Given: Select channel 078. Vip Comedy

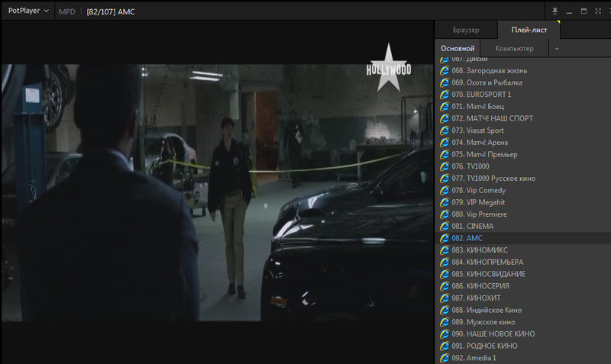Looking at the screenshot, I should pyautogui.click(x=523, y=190).
